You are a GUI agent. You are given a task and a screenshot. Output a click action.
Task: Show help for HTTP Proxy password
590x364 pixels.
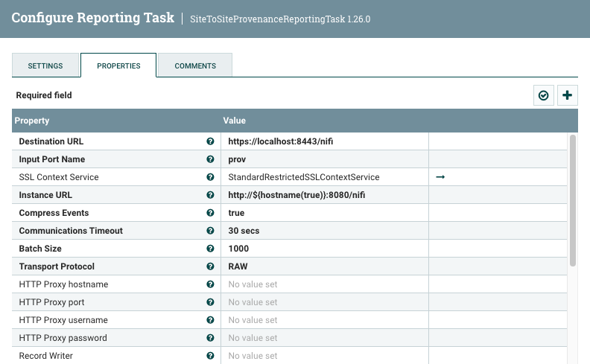pos(210,338)
